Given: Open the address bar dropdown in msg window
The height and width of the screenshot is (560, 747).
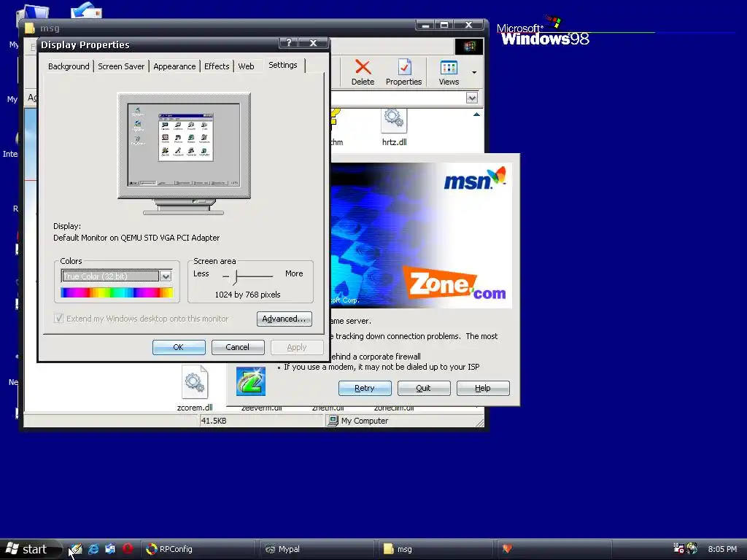Looking at the screenshot, I should [472, 98].
